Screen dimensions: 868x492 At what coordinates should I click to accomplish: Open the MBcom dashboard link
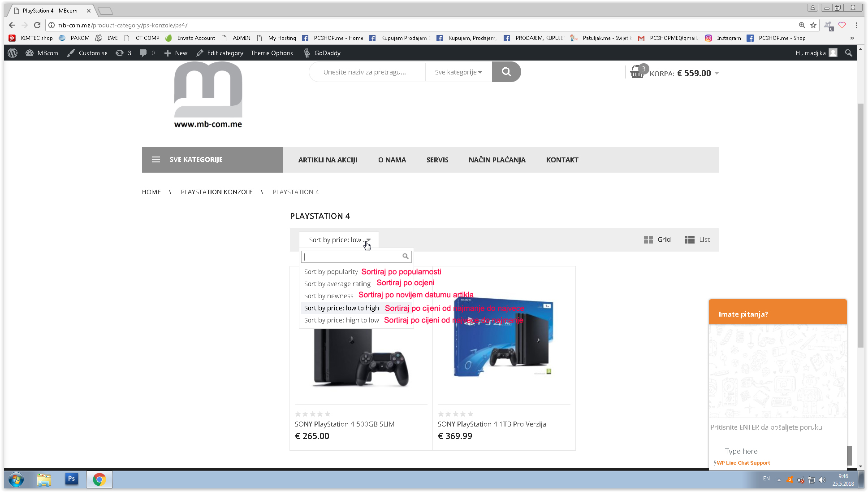pos(42,53)
